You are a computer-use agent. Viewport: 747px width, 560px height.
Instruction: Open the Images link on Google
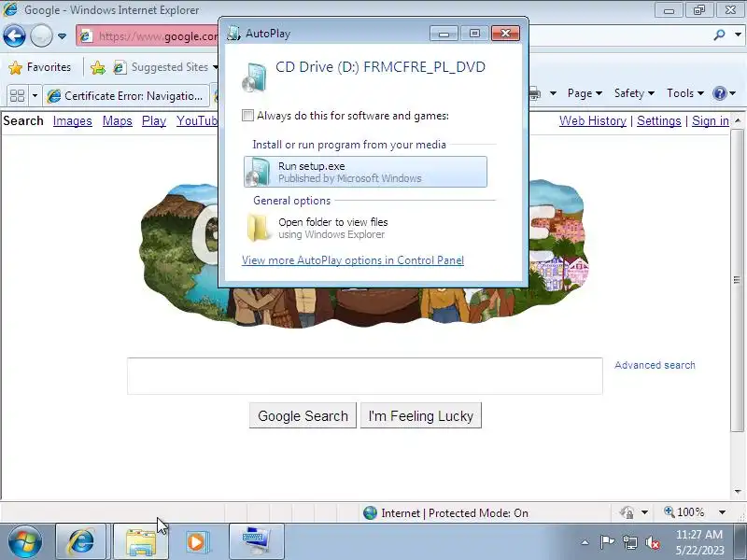[73, 121]
